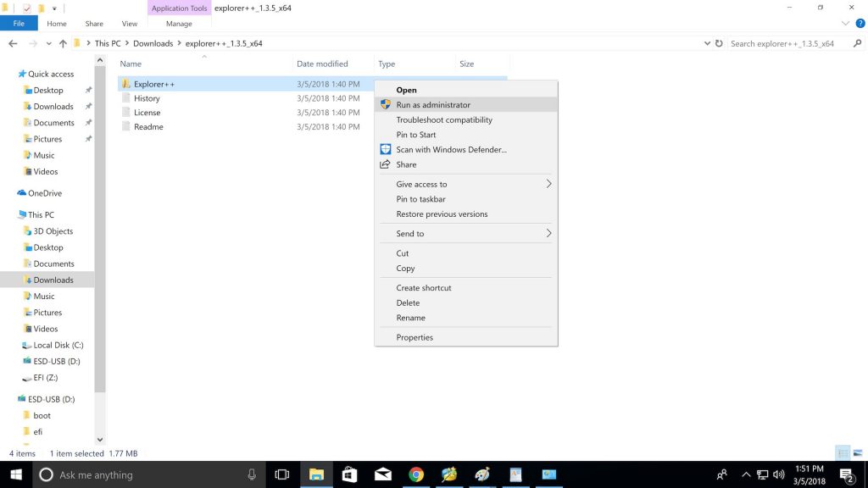This screenshot has height=488, width=868.
Task: Sort files by the Date modified column
Action: point(322,64)
